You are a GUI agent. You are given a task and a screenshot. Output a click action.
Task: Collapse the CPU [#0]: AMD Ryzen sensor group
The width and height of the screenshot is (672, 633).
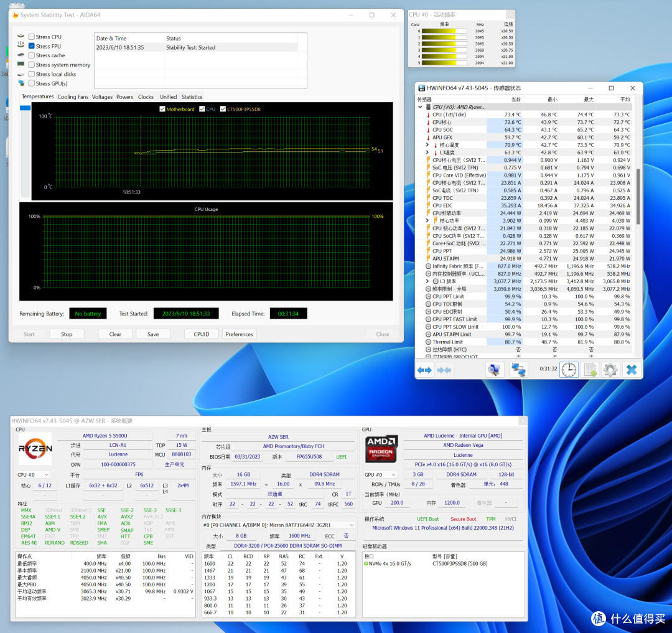tap(421, 107)
